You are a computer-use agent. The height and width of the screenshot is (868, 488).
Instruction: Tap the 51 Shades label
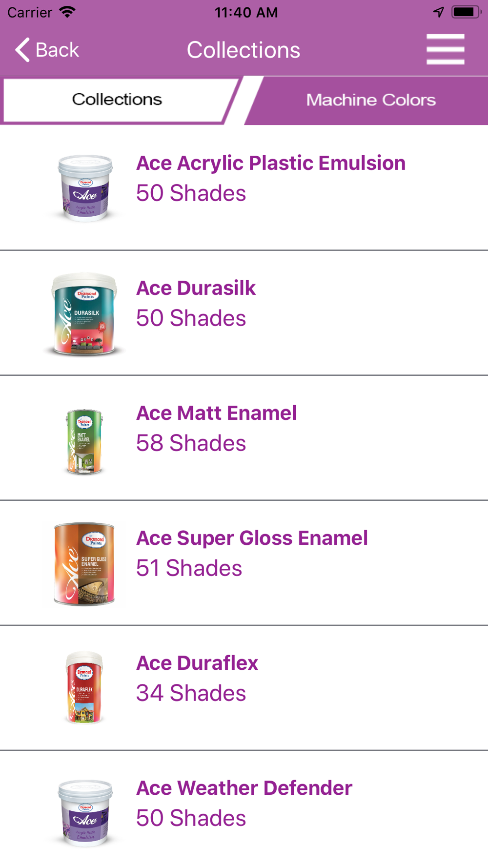189,568
